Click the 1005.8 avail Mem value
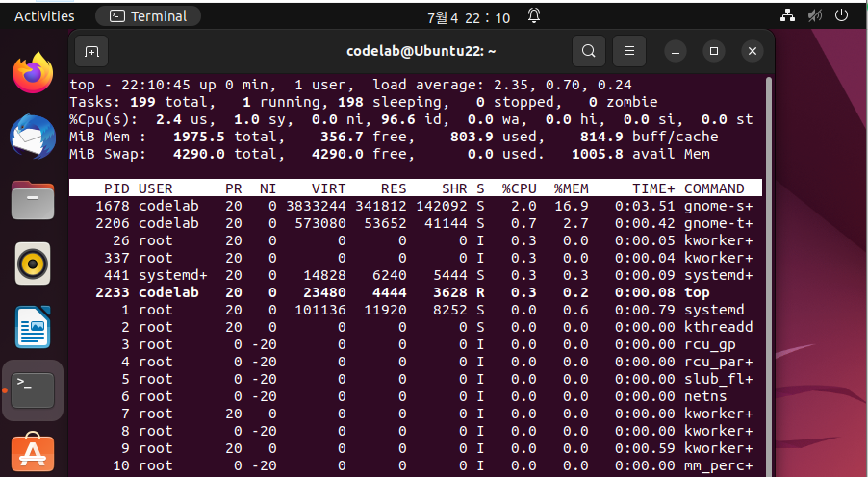 598,155
